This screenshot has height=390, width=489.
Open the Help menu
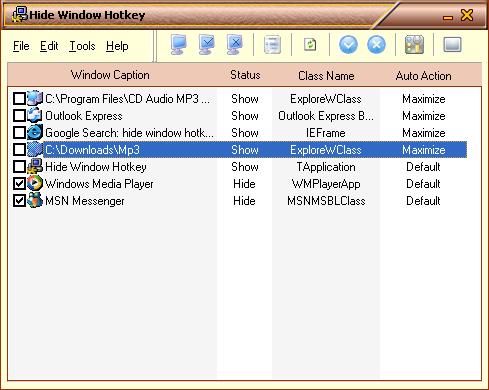click(x=117, y=46)
